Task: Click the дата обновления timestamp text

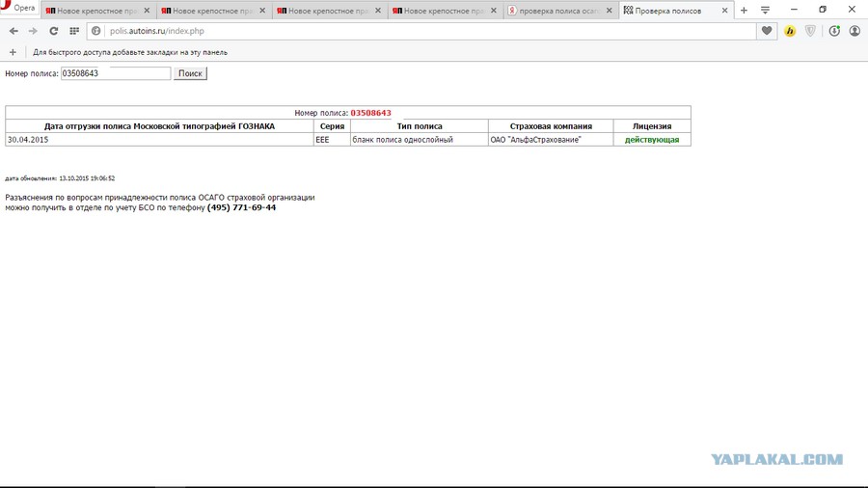Action: point(60,178)
